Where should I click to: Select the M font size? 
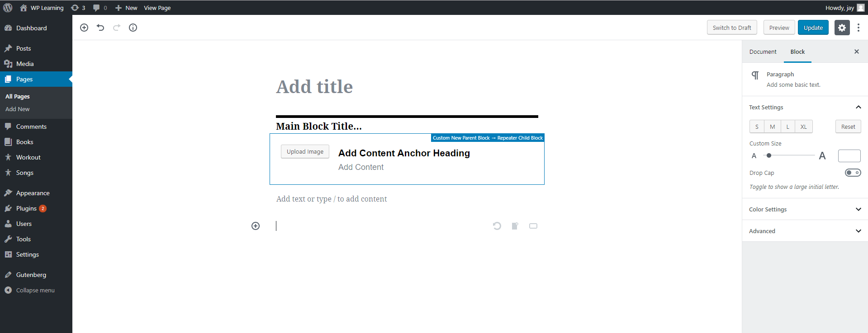[773, 127]
